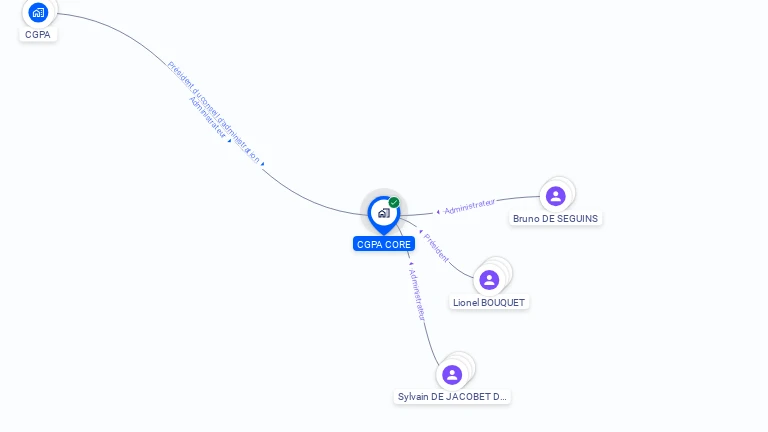Select Bruno DE SEGUINS person icon

[x=555, y=196]
